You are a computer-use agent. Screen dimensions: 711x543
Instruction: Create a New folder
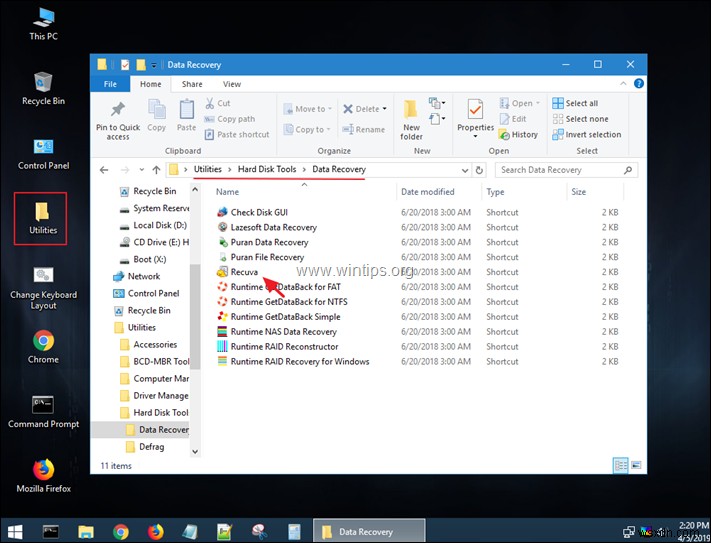pos(411,120)
